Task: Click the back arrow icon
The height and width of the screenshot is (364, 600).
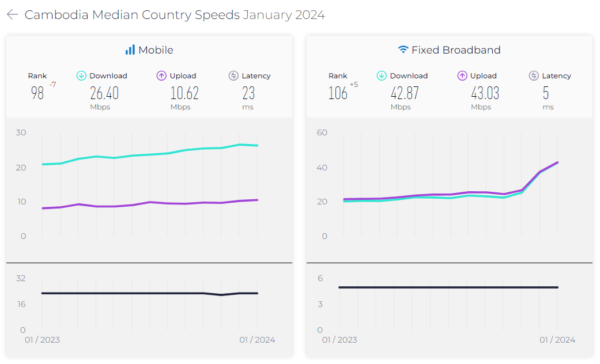Action: (x=12, y=14)
